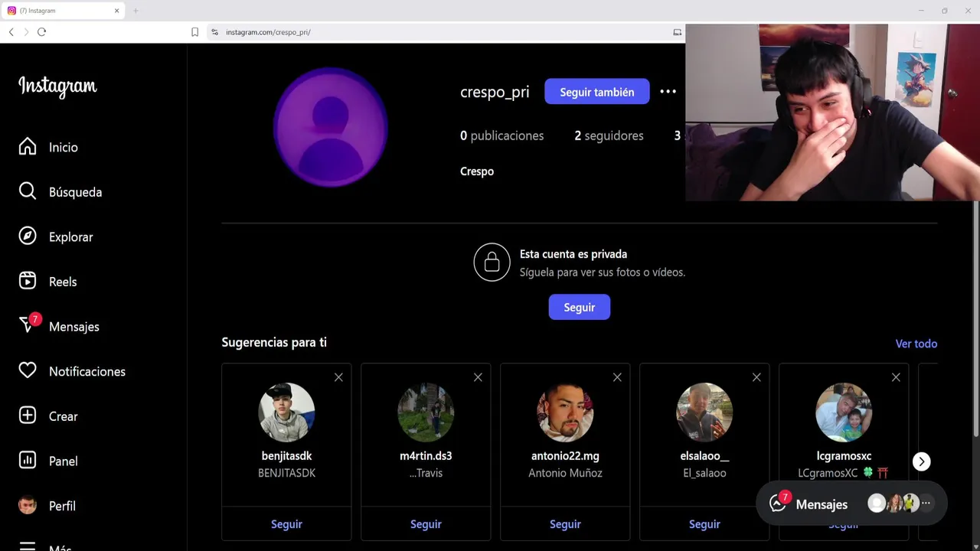Click crespo_pri username heading
Screen dimensions: 980x551
coord(495,92)
